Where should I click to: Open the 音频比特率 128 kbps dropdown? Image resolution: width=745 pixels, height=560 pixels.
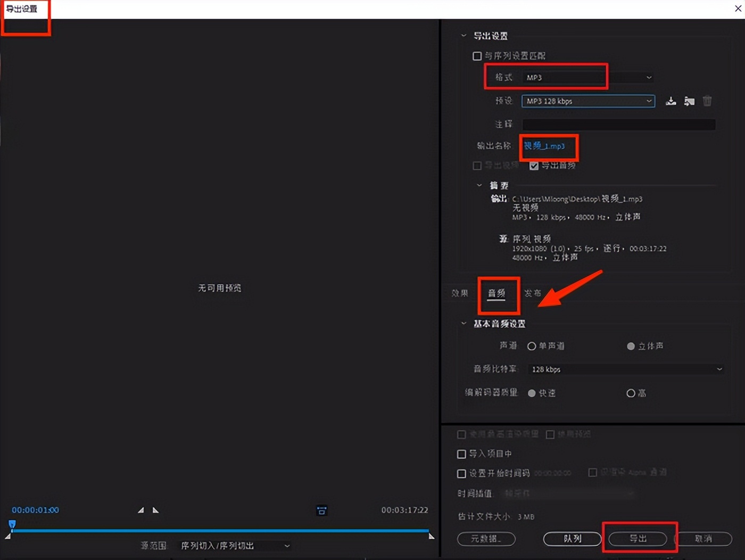pyautogui.click(x=626, y=369)
